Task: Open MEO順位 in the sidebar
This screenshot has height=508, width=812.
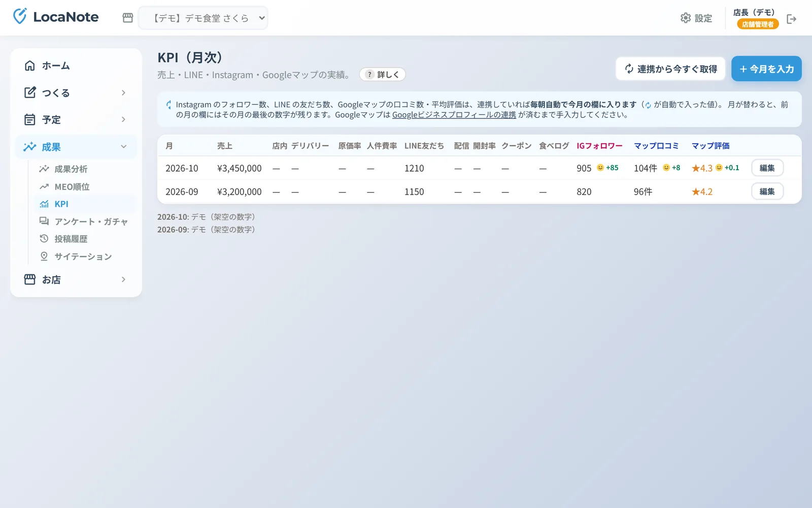Action: point(86,186)
